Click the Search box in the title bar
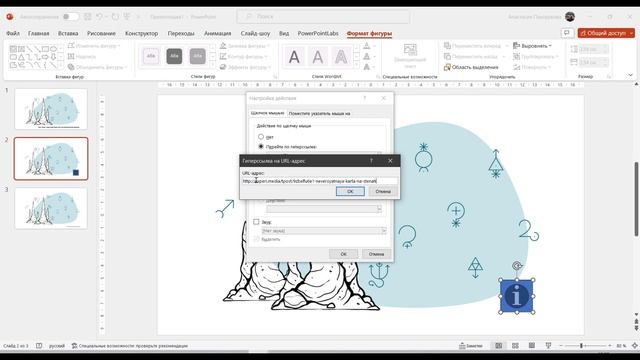This screenshot has width=640, height=360. [323, 17]
